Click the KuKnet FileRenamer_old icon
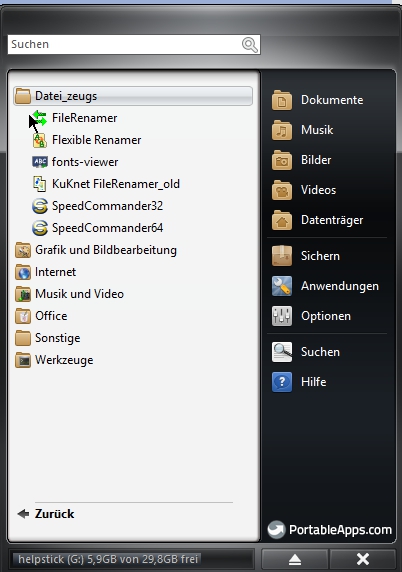Viewport: 402px width, 572px height. point(39,184)
